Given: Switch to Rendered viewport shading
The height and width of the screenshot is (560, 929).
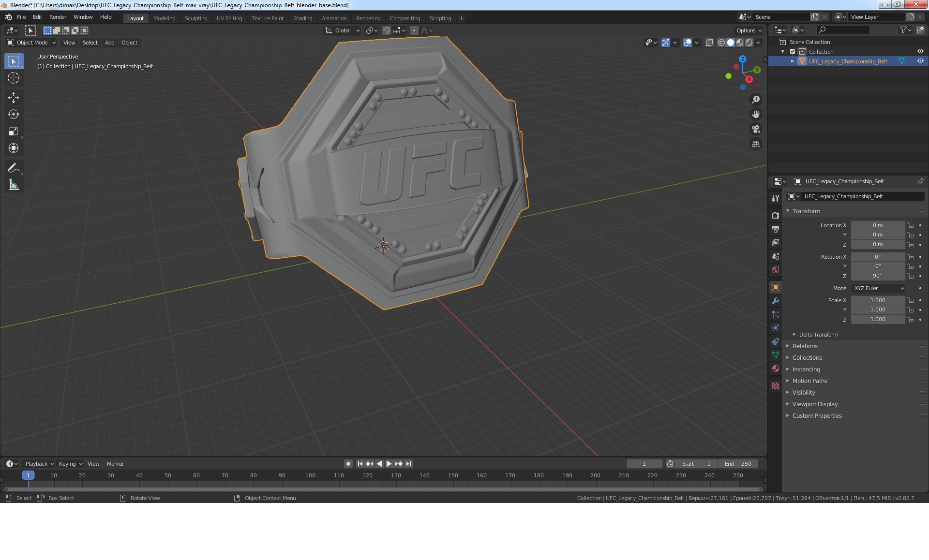Looking at the screenshot, I should click(749, 43).
